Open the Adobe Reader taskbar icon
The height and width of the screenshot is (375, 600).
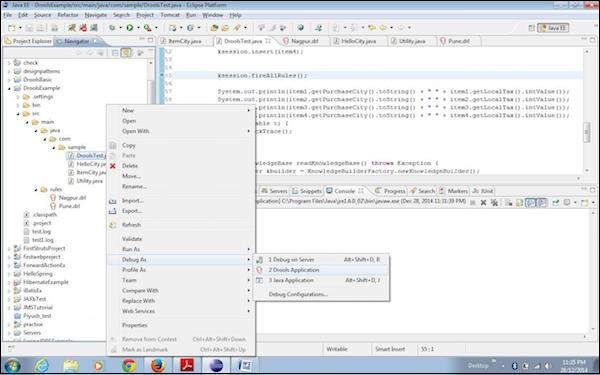click(187, 365)
